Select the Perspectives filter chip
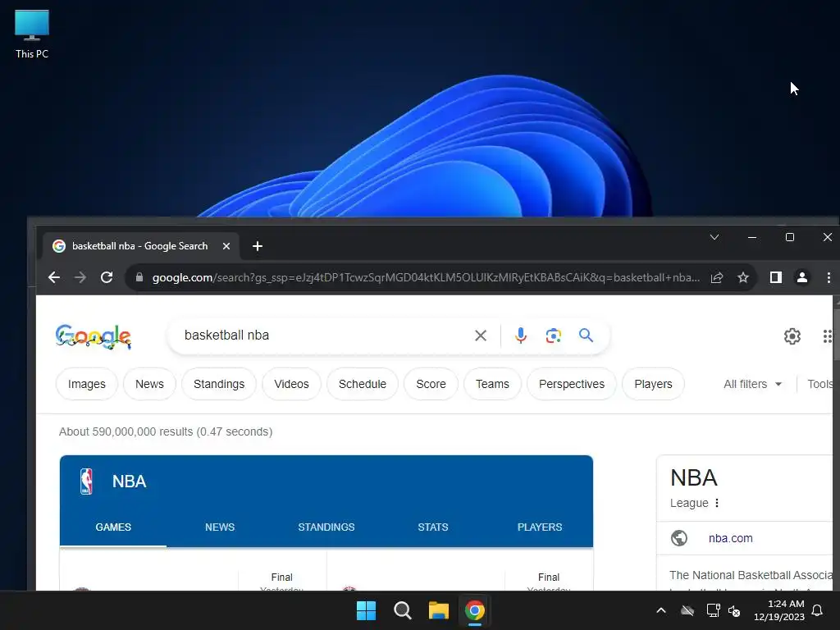Screen dimensions: 840x630 (x=572, y=384)
